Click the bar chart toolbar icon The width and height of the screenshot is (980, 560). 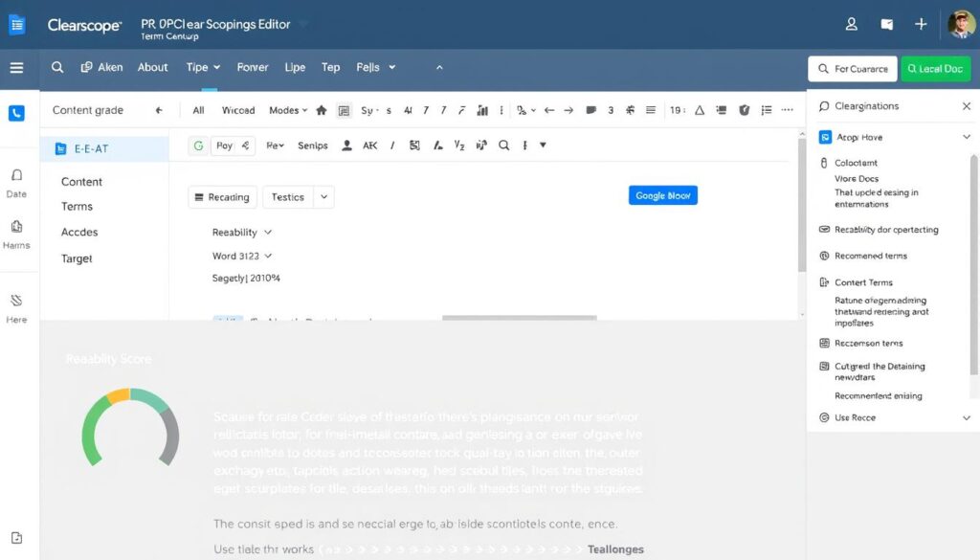[x=482, y=110]
